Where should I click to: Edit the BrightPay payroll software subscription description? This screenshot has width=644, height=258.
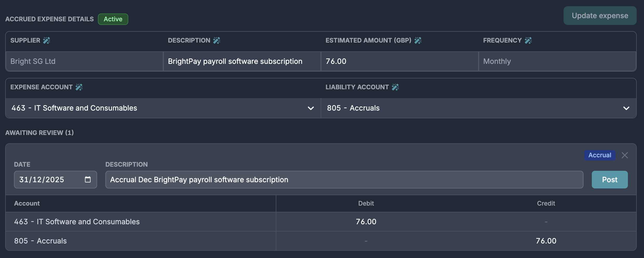tap(242, 61)
